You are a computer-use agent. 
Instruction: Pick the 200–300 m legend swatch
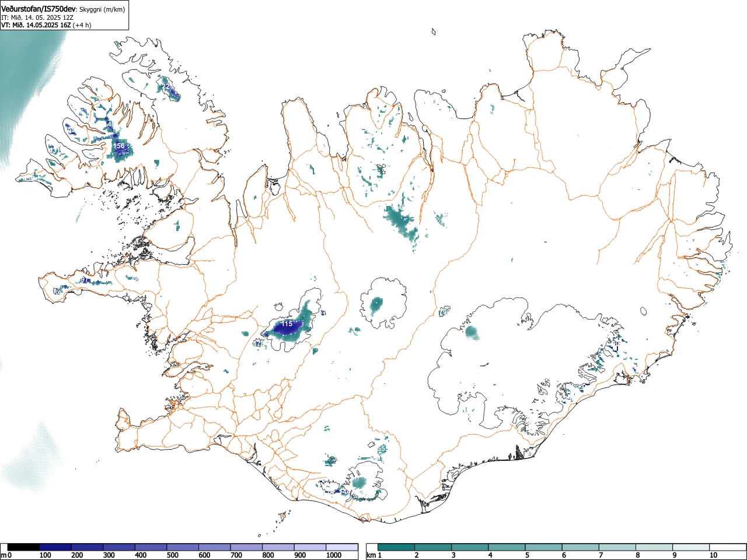pos(88,547)
